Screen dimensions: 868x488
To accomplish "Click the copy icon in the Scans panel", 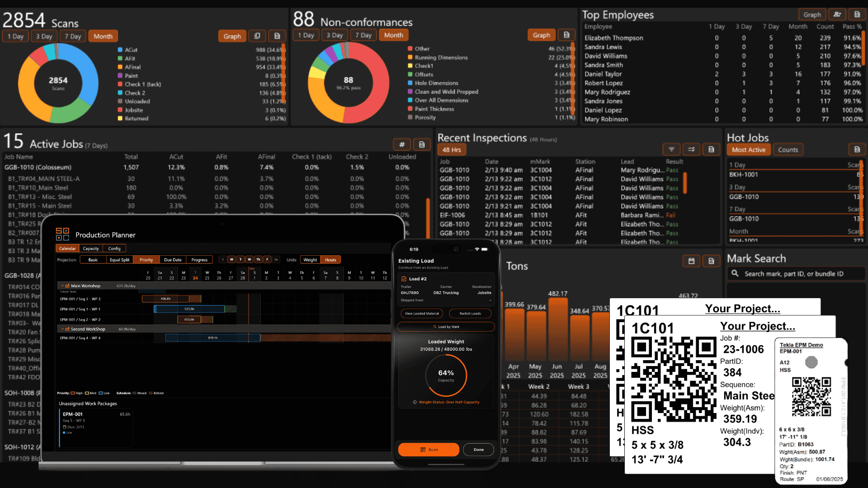I will [257, 36].
